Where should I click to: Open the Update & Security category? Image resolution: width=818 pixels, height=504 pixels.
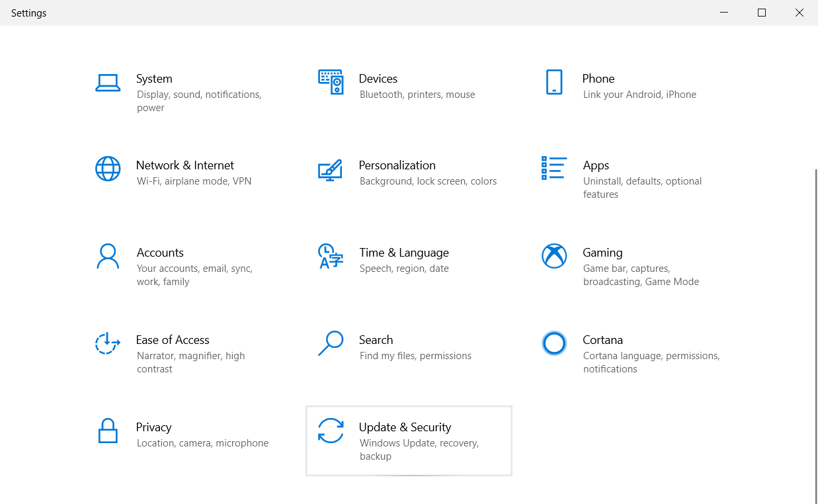pyautogui.click(x=409, y=440)
